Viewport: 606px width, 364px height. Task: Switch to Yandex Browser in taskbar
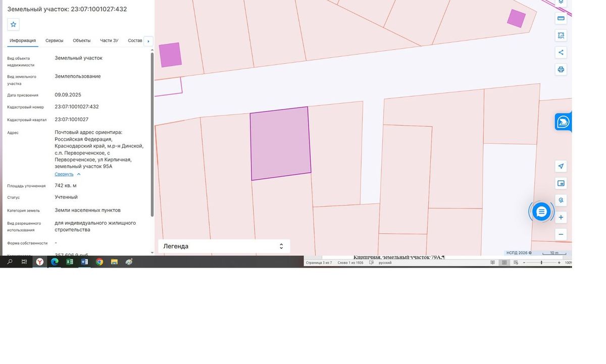(39, 262)
